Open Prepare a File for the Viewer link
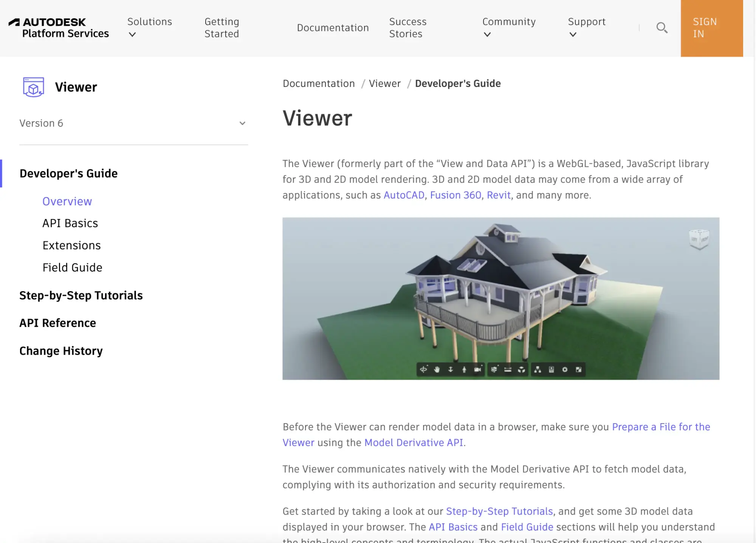This screenshot has height=543, width=756. pyautogui.click(x=661, y=427)
